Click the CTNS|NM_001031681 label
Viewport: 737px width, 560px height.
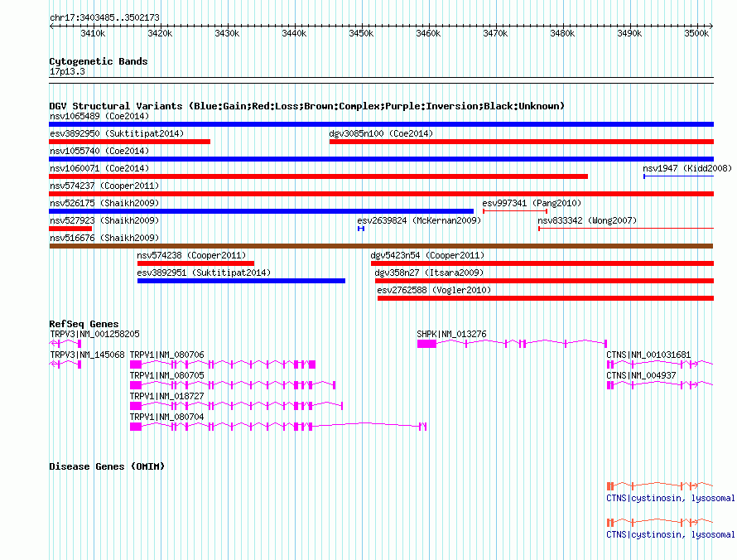[x=648, y=355]
